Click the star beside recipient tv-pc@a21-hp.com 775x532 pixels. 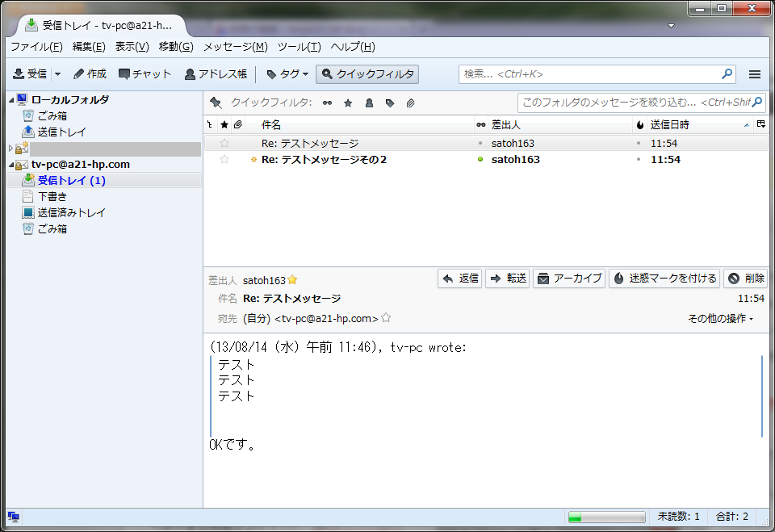tap(386, 318)
